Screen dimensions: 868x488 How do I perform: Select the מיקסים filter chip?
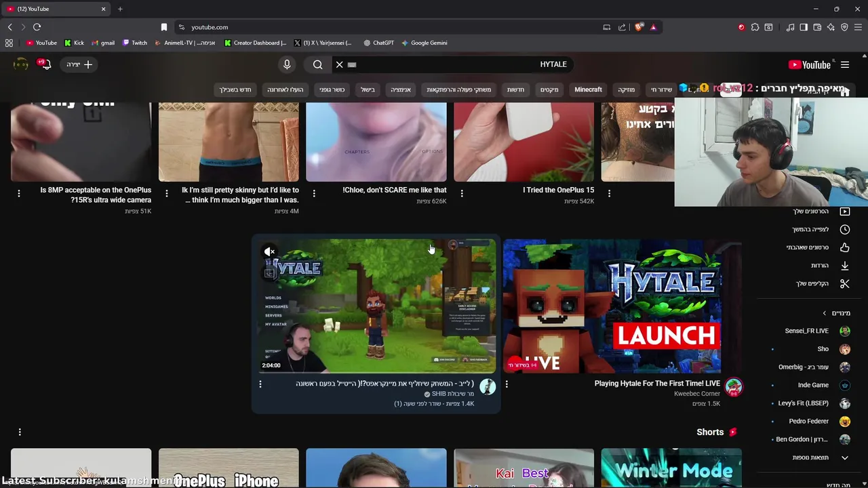point(549,89)
